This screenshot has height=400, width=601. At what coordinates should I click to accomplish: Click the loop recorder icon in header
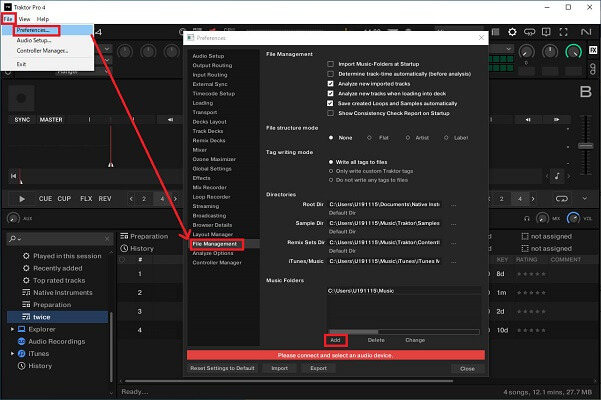(x=529, y=32)
